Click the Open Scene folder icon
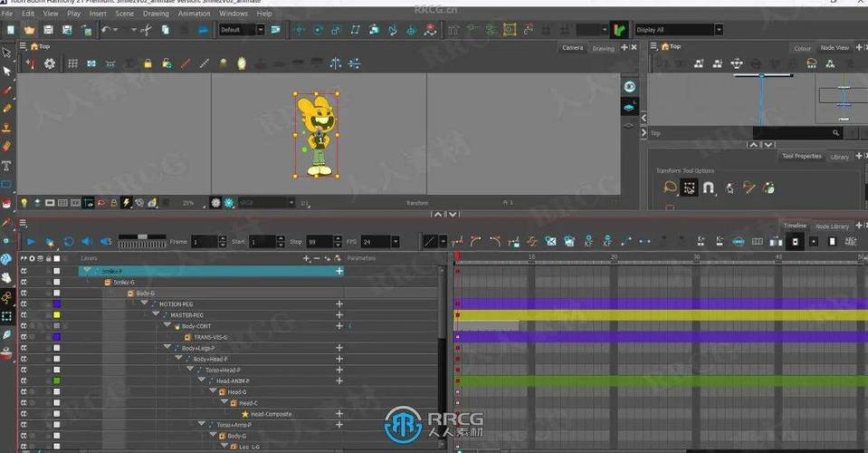This screenshot has height=453, width=868. 29,30
